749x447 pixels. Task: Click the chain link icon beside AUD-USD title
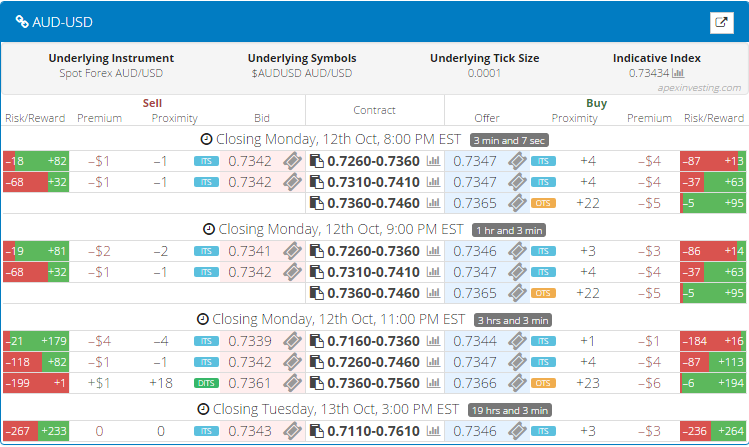[x=22, y=22]
